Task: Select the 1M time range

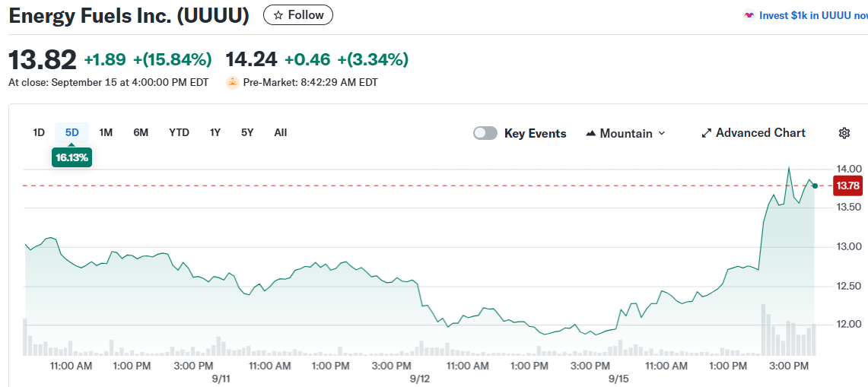Action: point(106,133)
